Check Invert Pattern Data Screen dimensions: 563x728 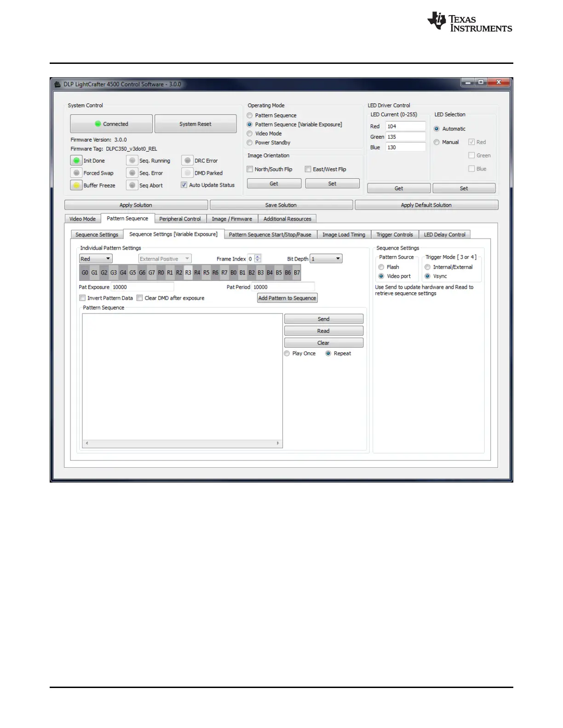click(82, 298)
